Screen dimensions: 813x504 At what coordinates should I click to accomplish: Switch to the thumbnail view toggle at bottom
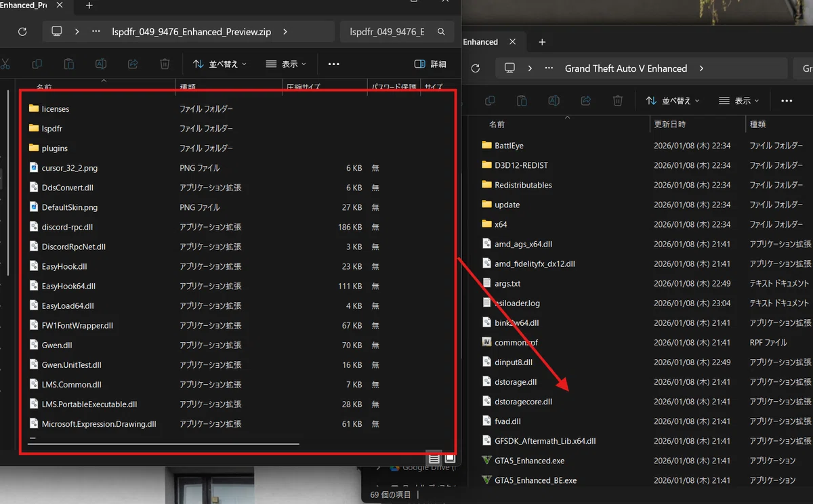(x=450, y=459)
